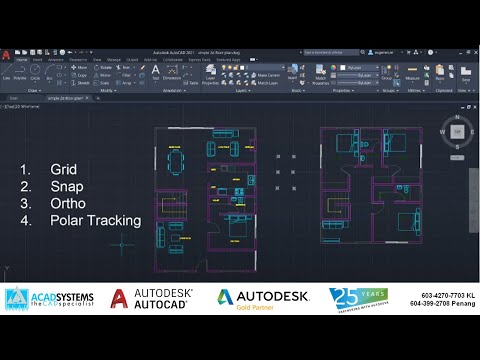Image resolution: width=480 pixels, height=360 pixels.
Task: Click the object color wheel swatch
Action: tap(333, 67)
